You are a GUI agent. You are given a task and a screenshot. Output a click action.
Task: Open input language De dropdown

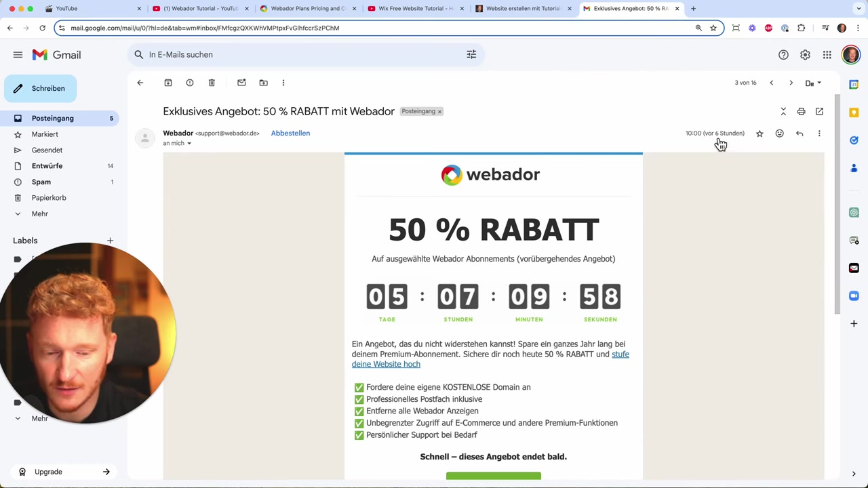[x=813, y=83]
